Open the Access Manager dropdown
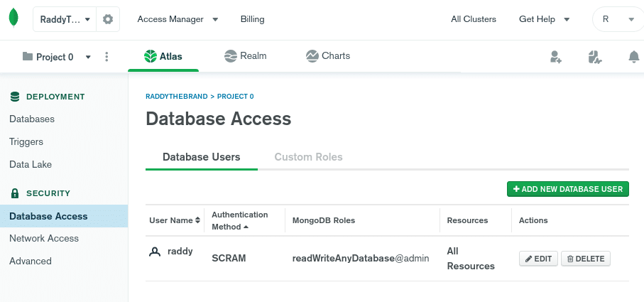 point(178,19)
